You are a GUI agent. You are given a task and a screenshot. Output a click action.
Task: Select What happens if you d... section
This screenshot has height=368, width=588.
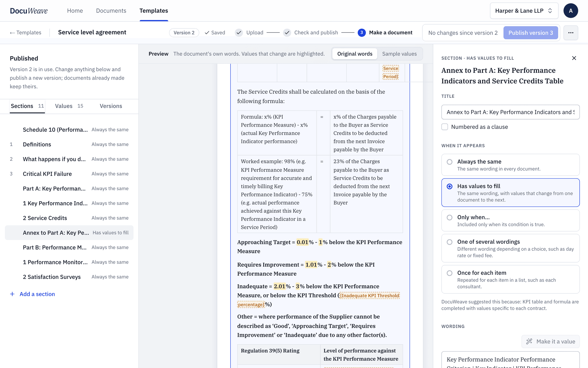69,159
